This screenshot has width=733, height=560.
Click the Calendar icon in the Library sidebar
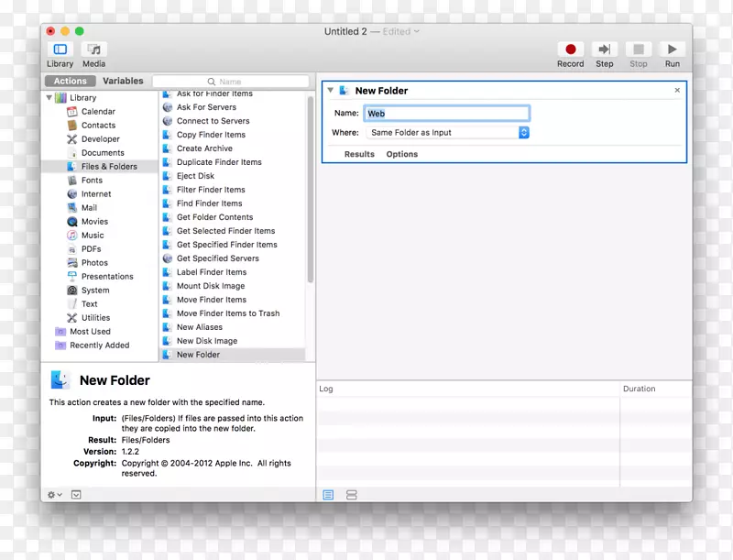pyautogui.click(x=72, y=111)
